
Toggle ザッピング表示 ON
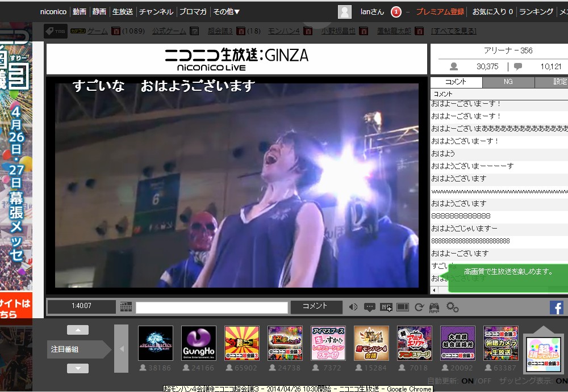[x=562, y=381]
